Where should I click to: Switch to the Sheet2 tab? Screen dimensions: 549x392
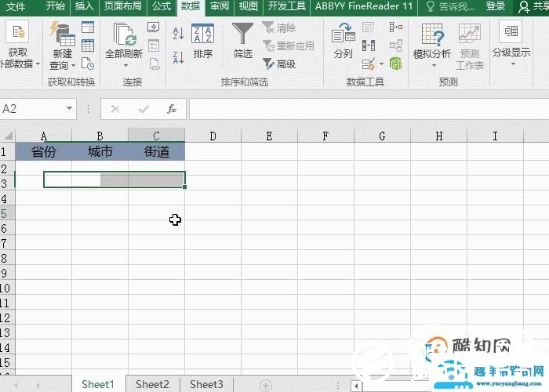152,384
